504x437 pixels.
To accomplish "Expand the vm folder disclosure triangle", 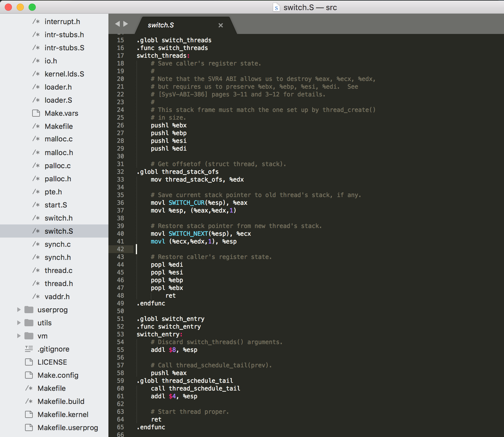I will (19, 336).
